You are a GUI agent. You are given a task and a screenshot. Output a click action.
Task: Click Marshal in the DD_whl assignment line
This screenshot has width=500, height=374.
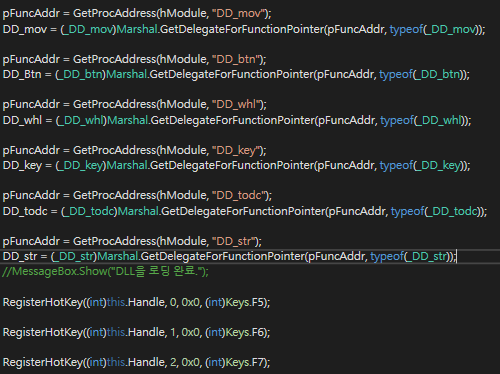pyautogui.click(x=128, y=120)
